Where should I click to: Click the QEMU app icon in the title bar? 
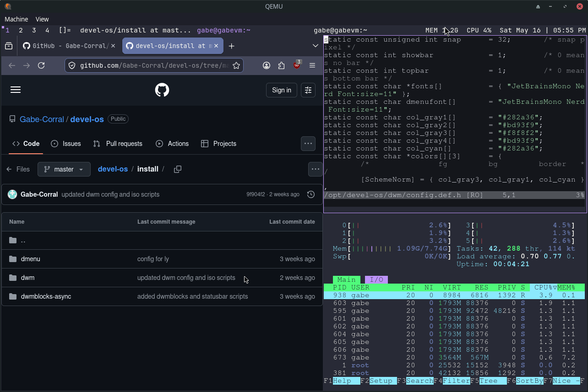(8, 6)
